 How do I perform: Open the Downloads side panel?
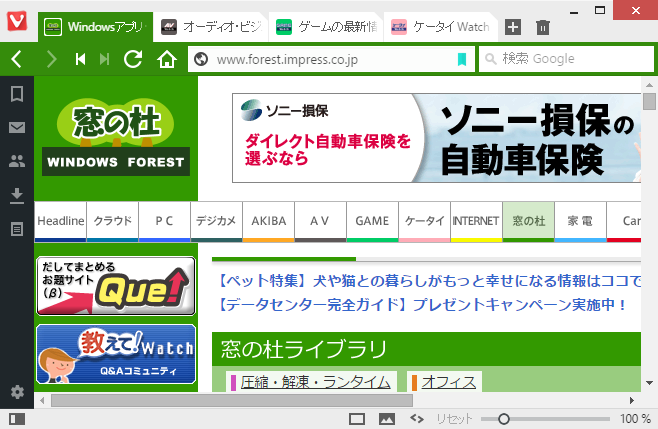click(x=17, y=195)
